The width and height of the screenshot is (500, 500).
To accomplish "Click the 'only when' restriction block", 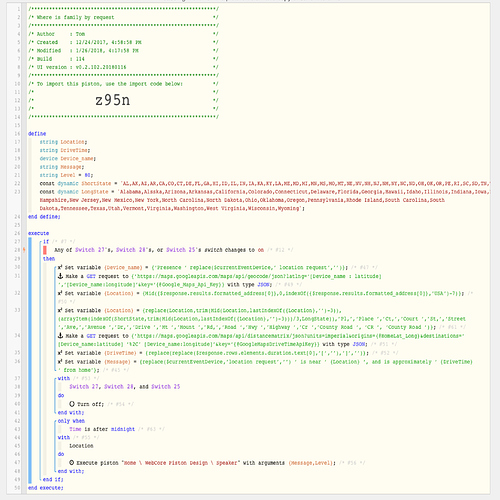I will point(71,421).
